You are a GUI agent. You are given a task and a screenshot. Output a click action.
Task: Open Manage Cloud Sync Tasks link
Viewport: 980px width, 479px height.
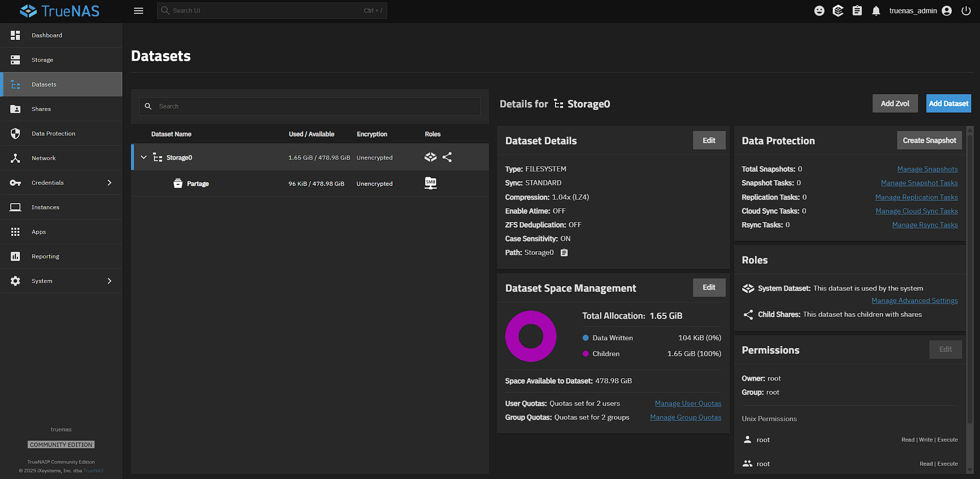click(917, 211)
